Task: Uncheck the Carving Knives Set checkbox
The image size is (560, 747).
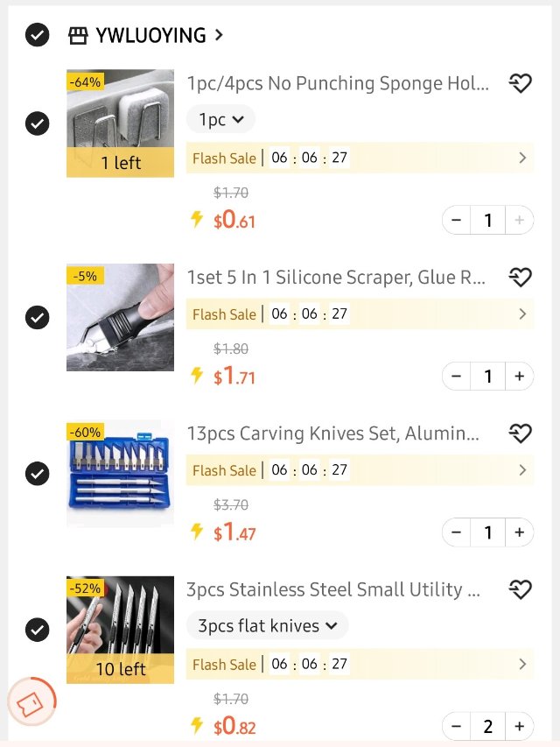Action: pyautogui.click(x=37, y=474)
